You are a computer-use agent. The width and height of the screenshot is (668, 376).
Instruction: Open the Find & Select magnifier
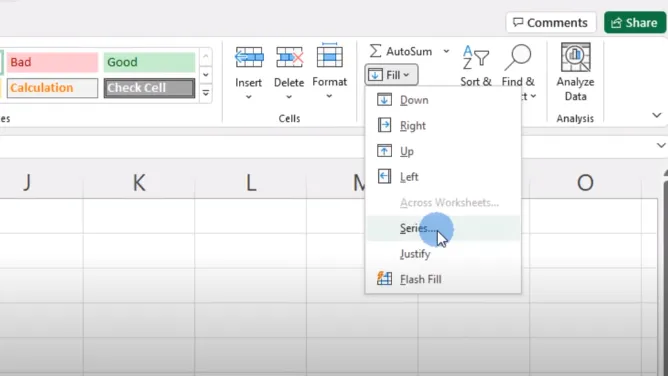tap(518, 57)
